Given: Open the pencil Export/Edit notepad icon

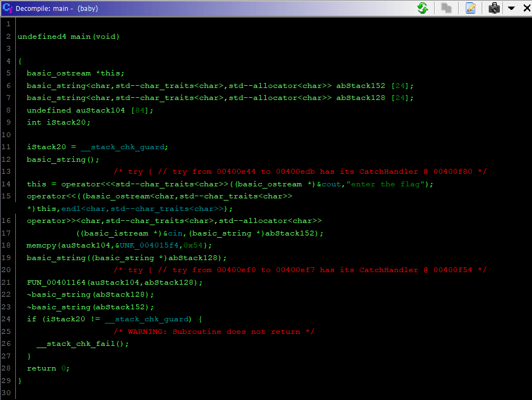Looking at the screenshot, I should [x=470, y=8].
